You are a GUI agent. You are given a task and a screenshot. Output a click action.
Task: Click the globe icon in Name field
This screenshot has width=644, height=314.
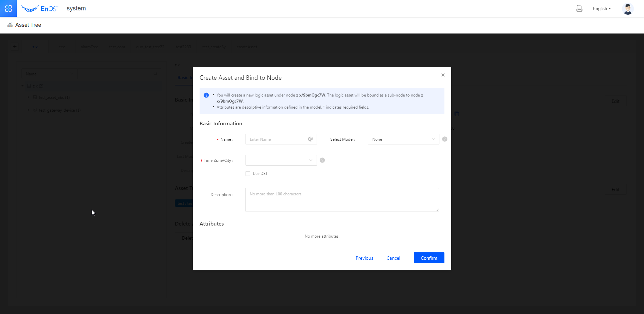coord(311,139)
